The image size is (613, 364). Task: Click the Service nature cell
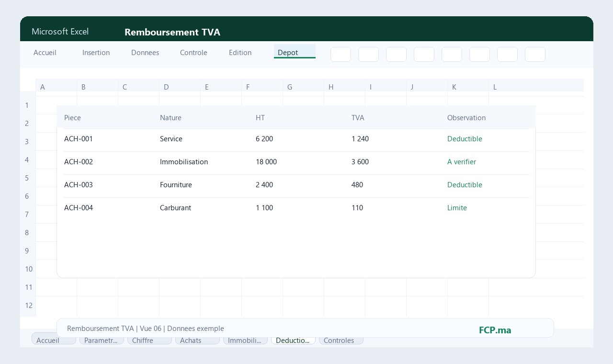(x=171, y=139)
